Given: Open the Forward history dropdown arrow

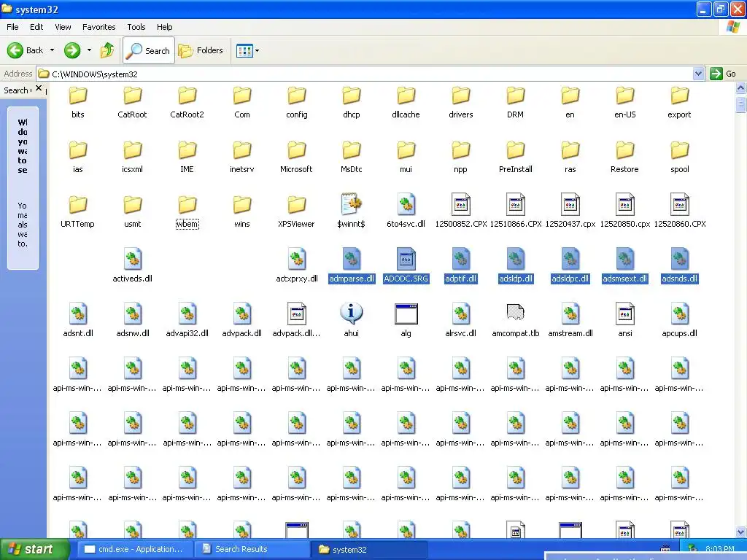Looking at the screenshot, I should click(x=89, y=50).
